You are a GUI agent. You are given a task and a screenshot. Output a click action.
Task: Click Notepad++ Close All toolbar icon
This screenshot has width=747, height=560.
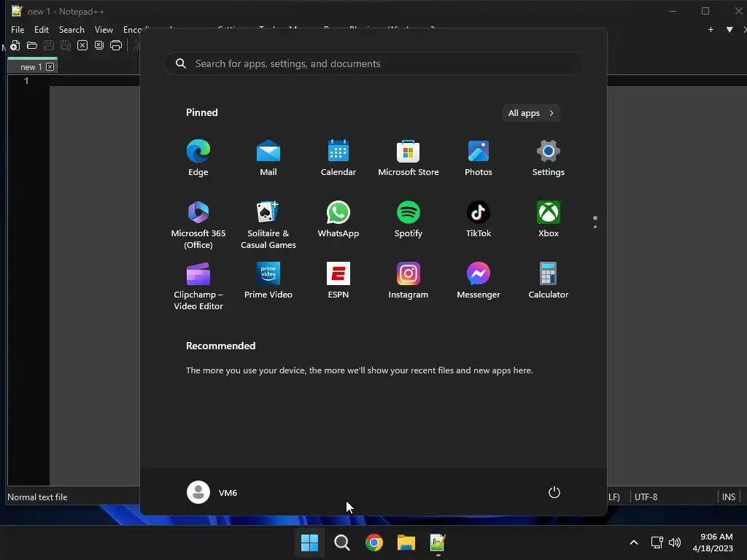click(99, 45)
